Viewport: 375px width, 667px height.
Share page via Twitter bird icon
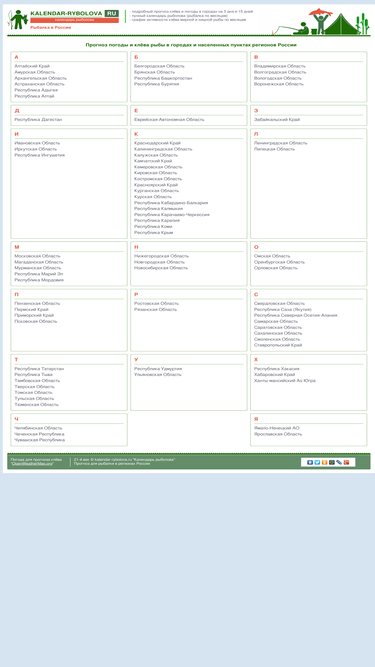point(317,462)
